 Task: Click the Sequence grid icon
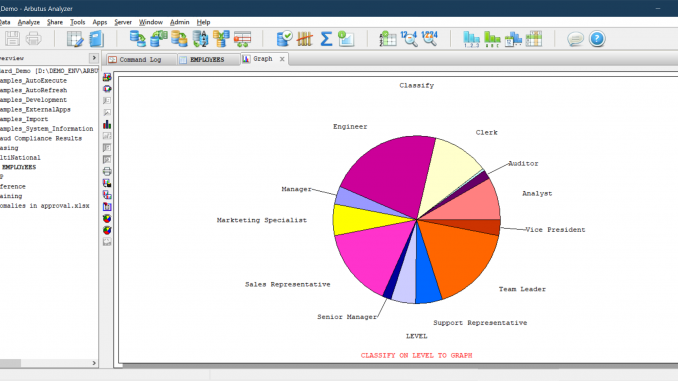coord(388,39)
